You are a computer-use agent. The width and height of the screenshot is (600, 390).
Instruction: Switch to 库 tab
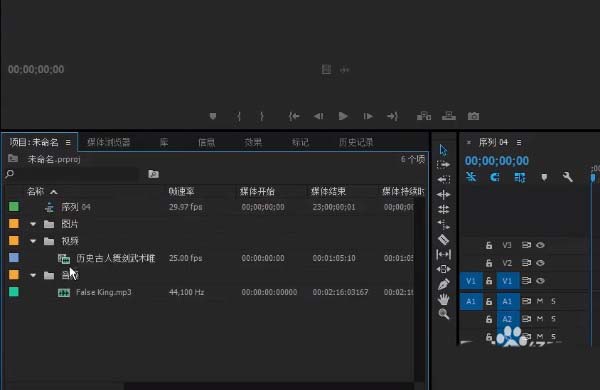point(164,142)
